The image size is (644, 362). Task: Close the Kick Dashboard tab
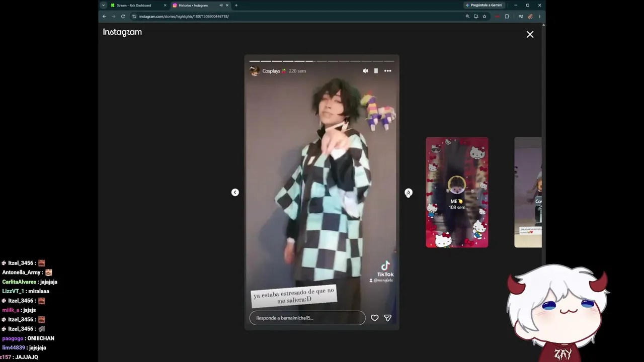165,6
